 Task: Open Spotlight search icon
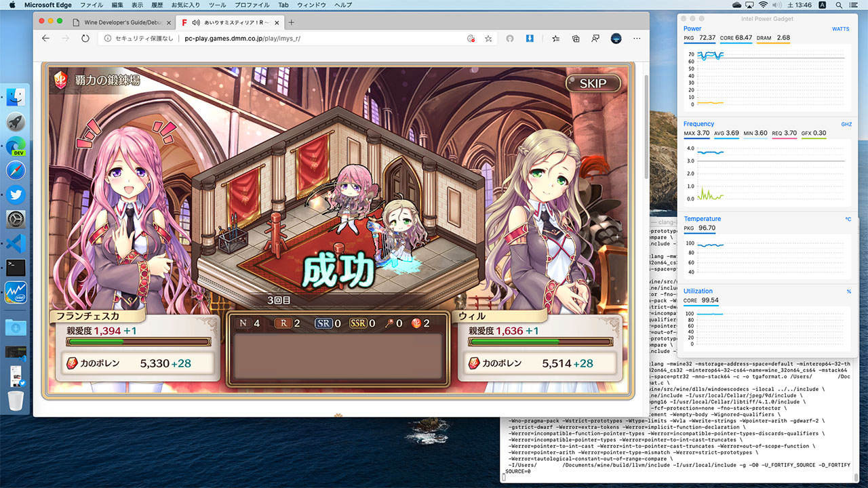[840, 5]
